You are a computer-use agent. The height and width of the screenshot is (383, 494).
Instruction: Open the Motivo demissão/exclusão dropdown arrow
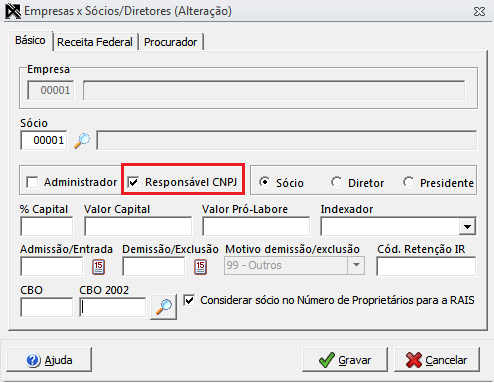(356, 265)
